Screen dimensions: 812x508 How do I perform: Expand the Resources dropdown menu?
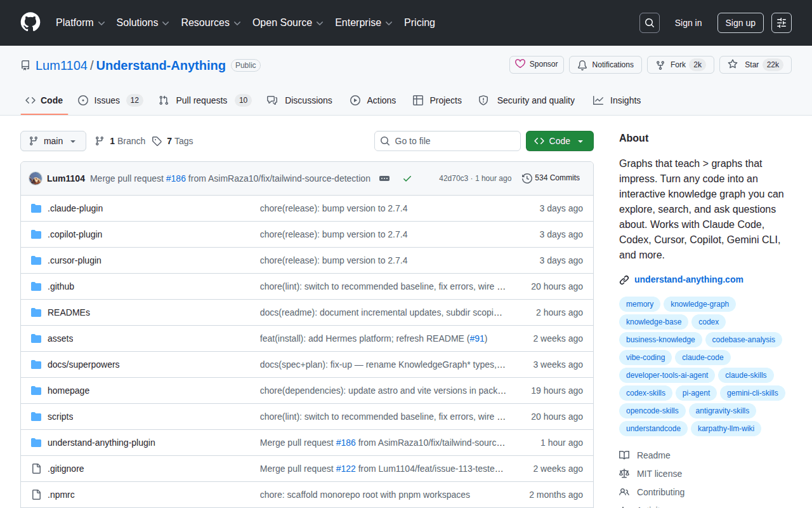coord(211,23)
